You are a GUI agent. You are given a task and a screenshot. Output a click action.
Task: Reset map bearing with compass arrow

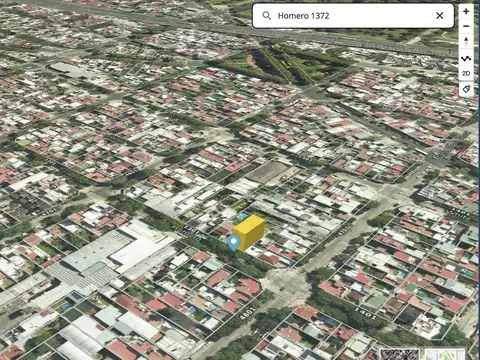click(466, 41)
